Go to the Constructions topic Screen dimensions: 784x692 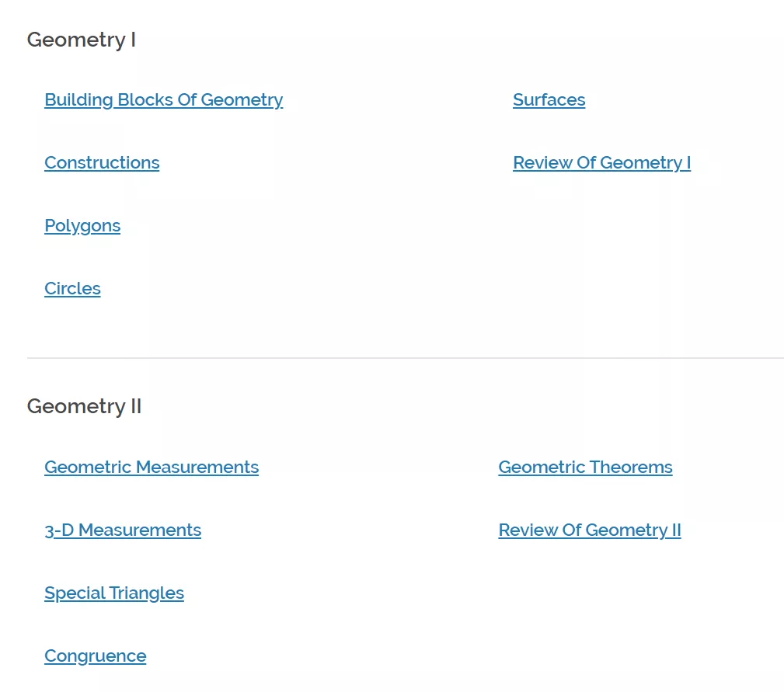pos(102,163)
